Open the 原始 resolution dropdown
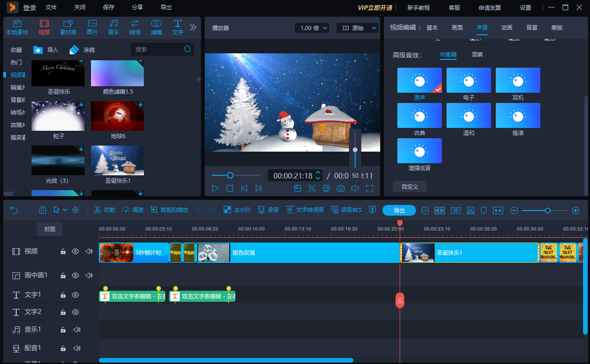Viewport: 590px width, 364px height. 357,27
